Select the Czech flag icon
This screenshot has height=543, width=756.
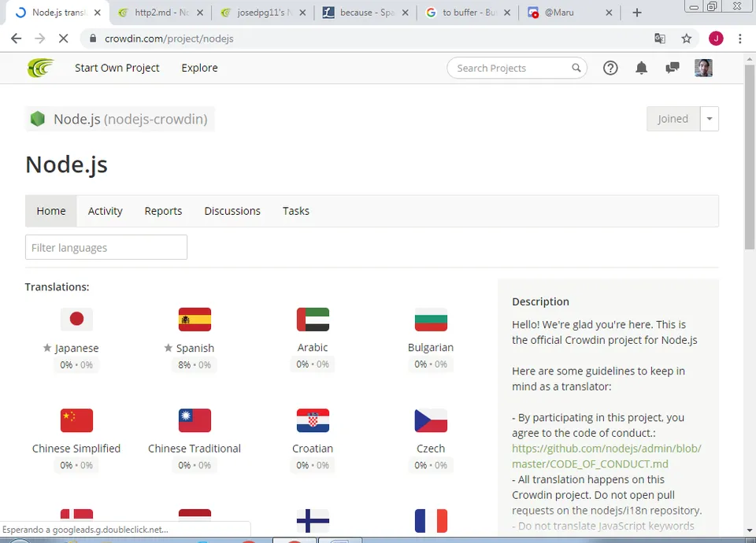[x=431, y=420]
